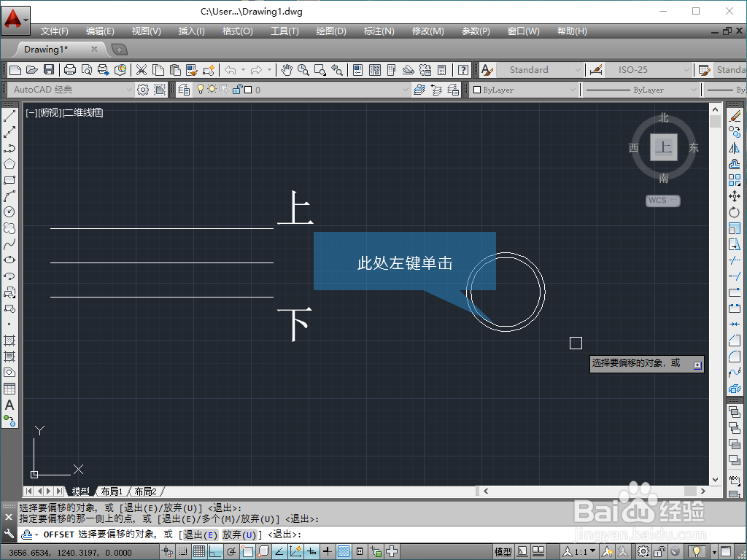Image resolution: width=747 pixels, height=560 pixels.
Task: Expand the 1:1 annotation scale dropdown
Action: click(x=592, y=551)
